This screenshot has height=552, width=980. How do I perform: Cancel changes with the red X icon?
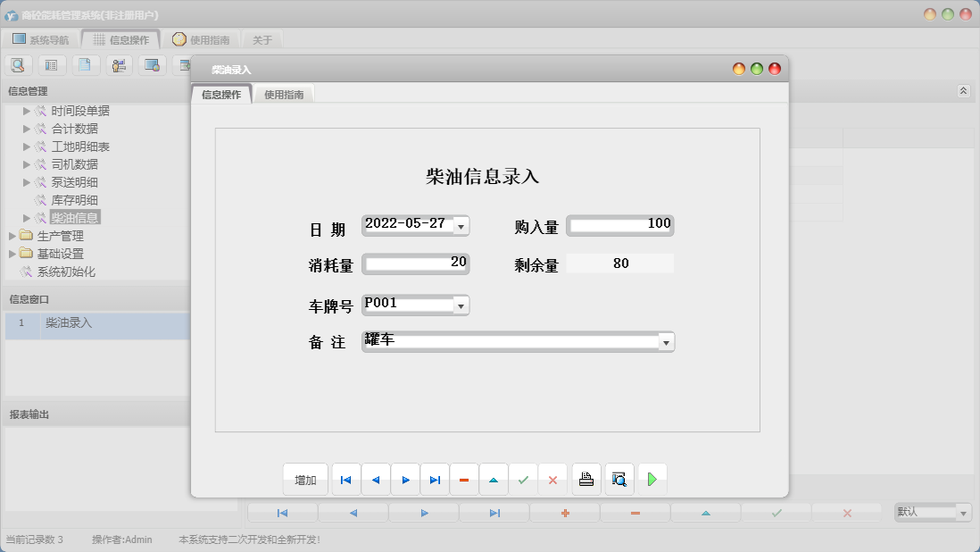tap(553, 479)
